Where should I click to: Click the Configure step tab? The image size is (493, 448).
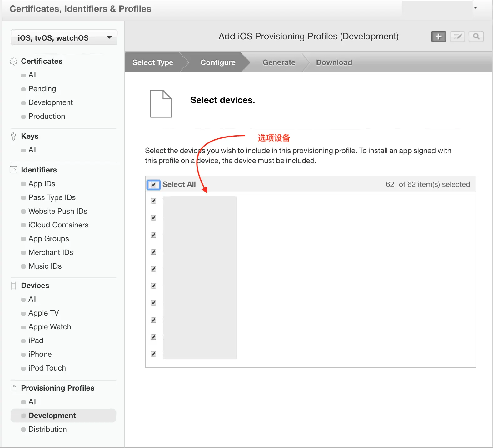218,62
